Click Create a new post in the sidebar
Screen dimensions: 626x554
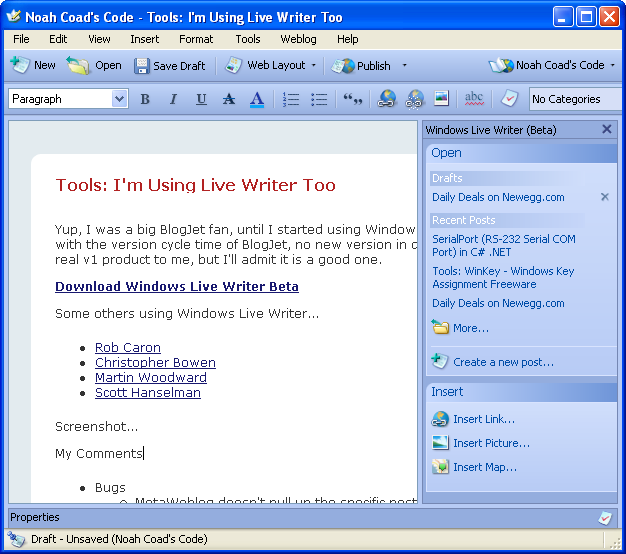[502, 362]
